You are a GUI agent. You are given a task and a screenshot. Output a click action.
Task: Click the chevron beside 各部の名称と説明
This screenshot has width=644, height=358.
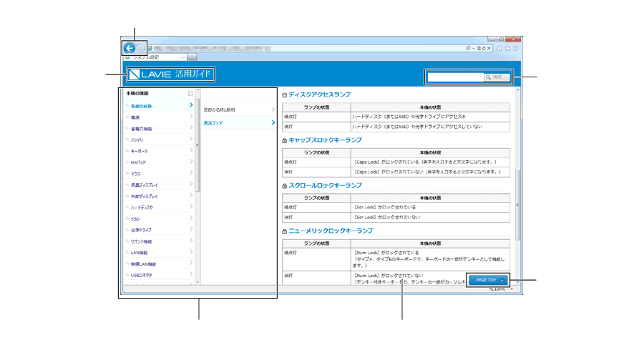pyautogui.click(x=273, y=110)
